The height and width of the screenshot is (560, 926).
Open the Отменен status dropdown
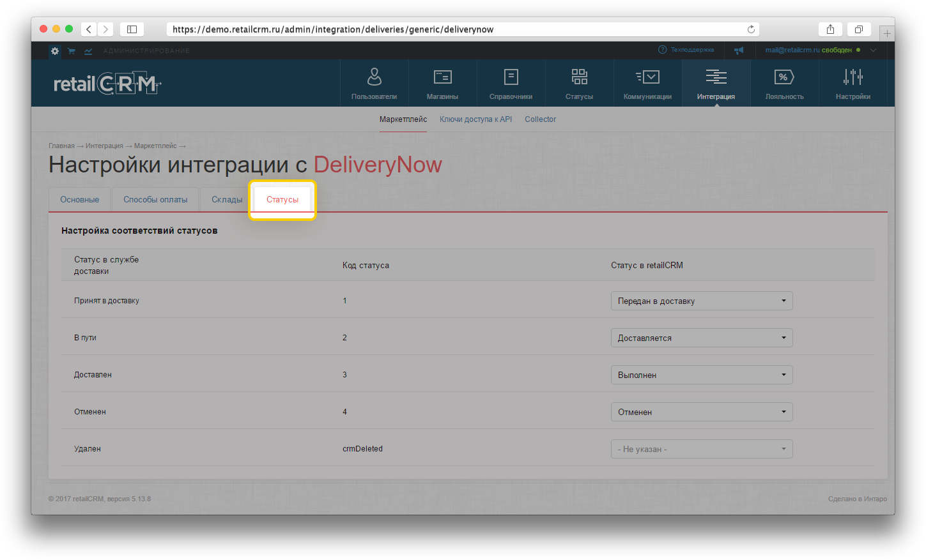click(701, 412)
